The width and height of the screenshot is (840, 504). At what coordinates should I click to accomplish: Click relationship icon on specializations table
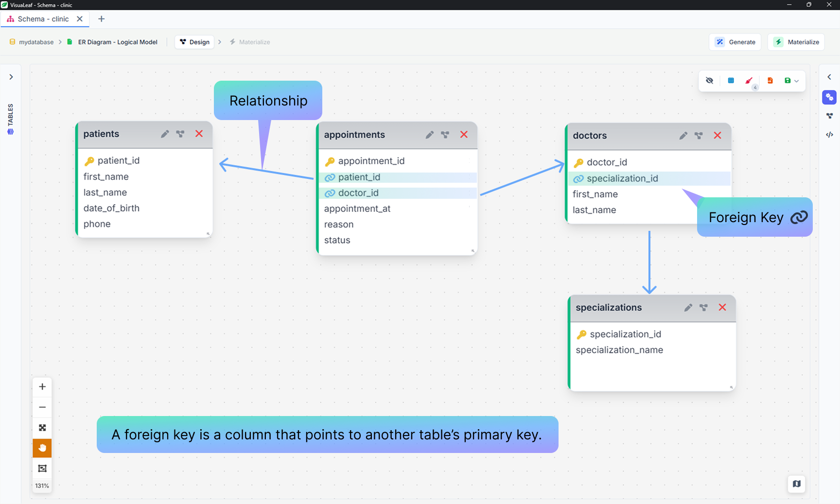click(703, 308)
